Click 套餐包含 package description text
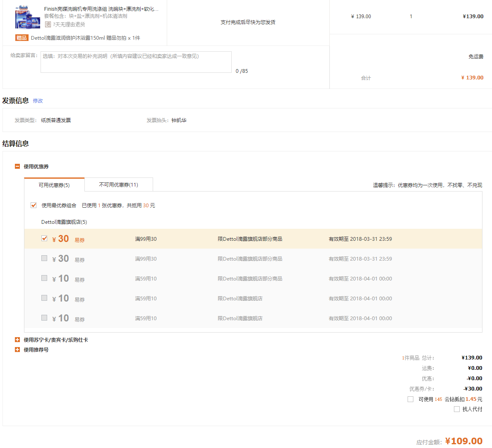The height and width of the screenshot is (448, 492). click(x=86, y=16)
